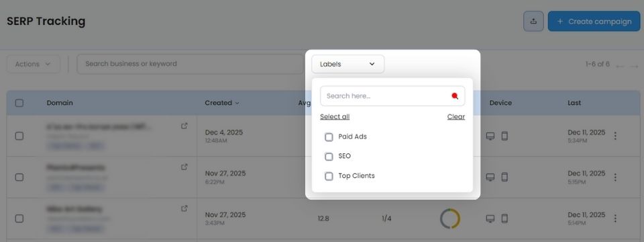Select the row checkbox for Nov 27 6:22PM campaign

tap(19, 177)
